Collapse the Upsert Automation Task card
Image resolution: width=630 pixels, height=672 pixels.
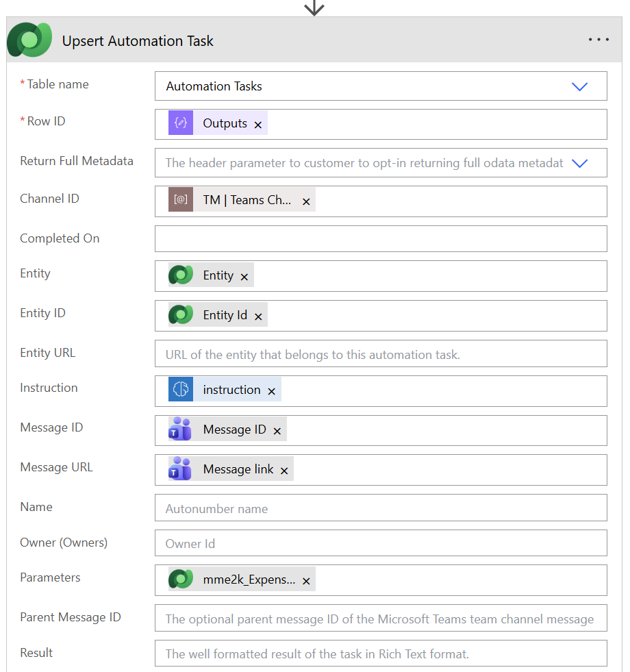tap(137, 41)
